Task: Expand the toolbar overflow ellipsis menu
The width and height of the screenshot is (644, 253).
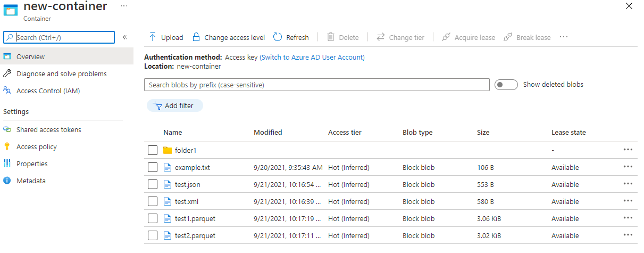Action: tap(564, 37)
